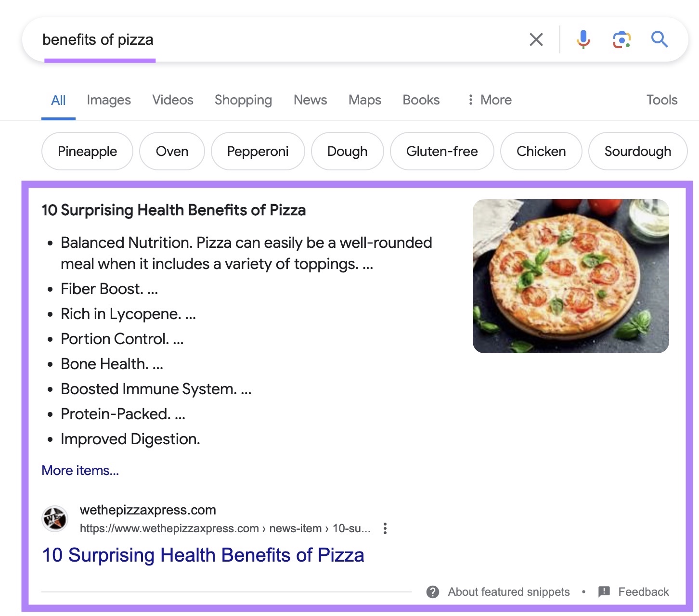
Task: Open the 10 Surprising Health Benefits of Pizza link
Action: 203,554
